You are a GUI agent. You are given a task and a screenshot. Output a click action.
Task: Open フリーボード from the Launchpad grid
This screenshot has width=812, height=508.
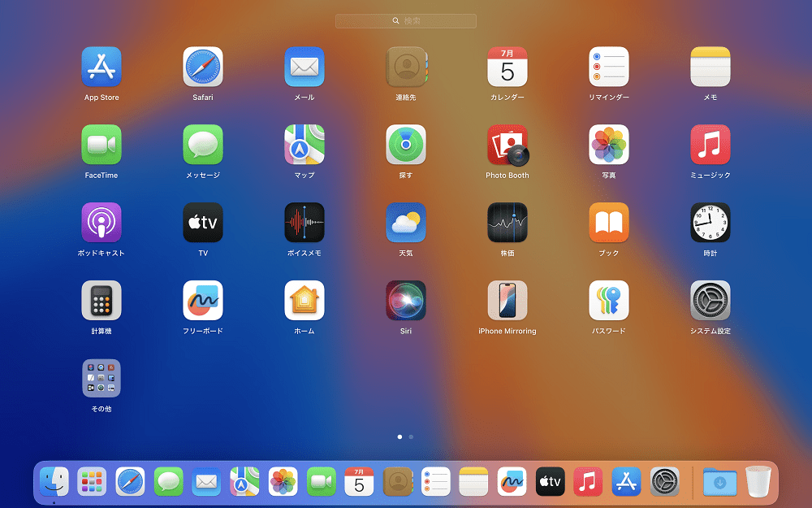pos(203,301)
